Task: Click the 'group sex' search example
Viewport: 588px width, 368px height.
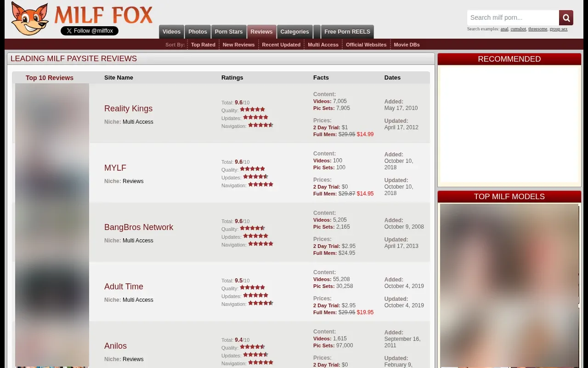Action: pos(559,29)
